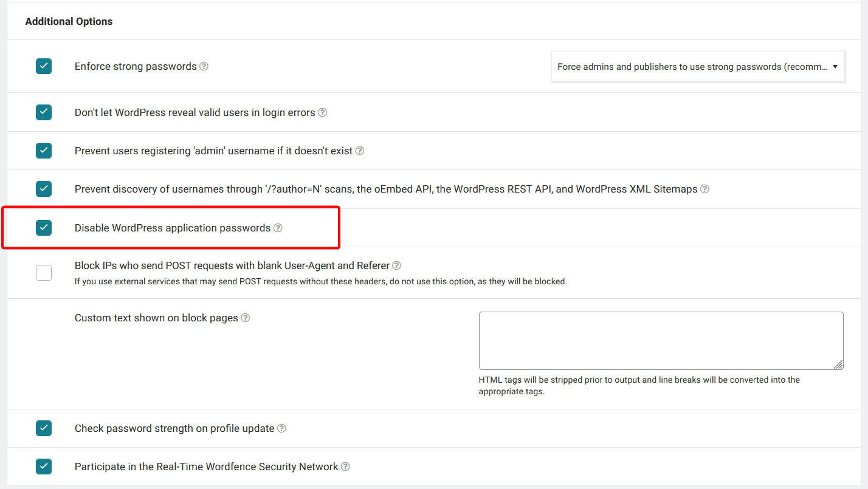Image resolution: width=868 pixels, height=489 pixels.
Task: Disable Participate in Real-Time Wordfence Security Network
Action: (44, 467)
